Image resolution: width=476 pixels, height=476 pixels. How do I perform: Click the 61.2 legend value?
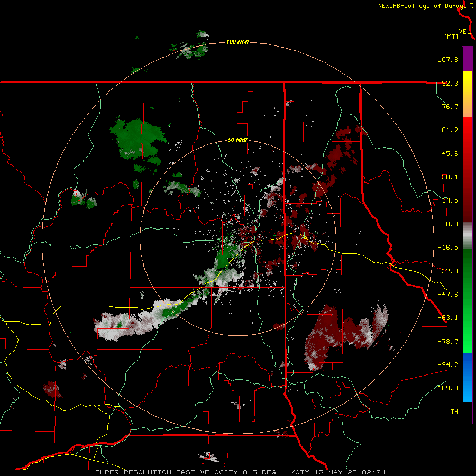pyautogui.click(x=450, y=130)
